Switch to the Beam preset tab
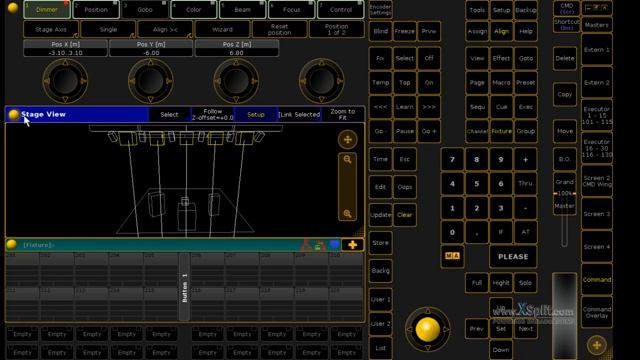This screenshot has width=640, height=360. click(243, 10)
